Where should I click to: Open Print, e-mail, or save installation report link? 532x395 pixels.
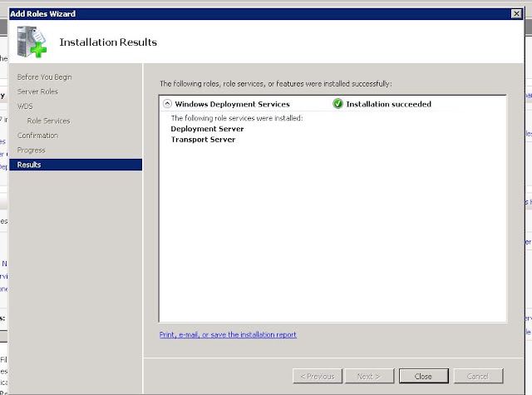[x=228, y=334]
